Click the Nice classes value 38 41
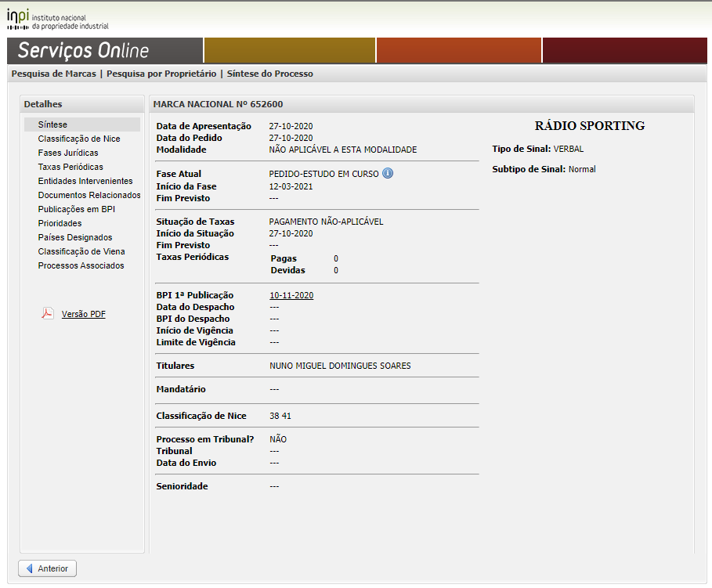 click(280, 416)
